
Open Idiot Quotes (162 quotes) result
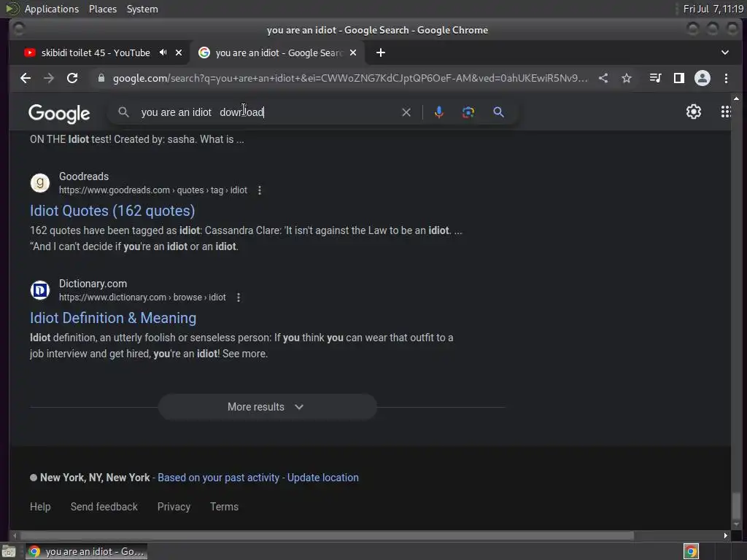point(112,211)
